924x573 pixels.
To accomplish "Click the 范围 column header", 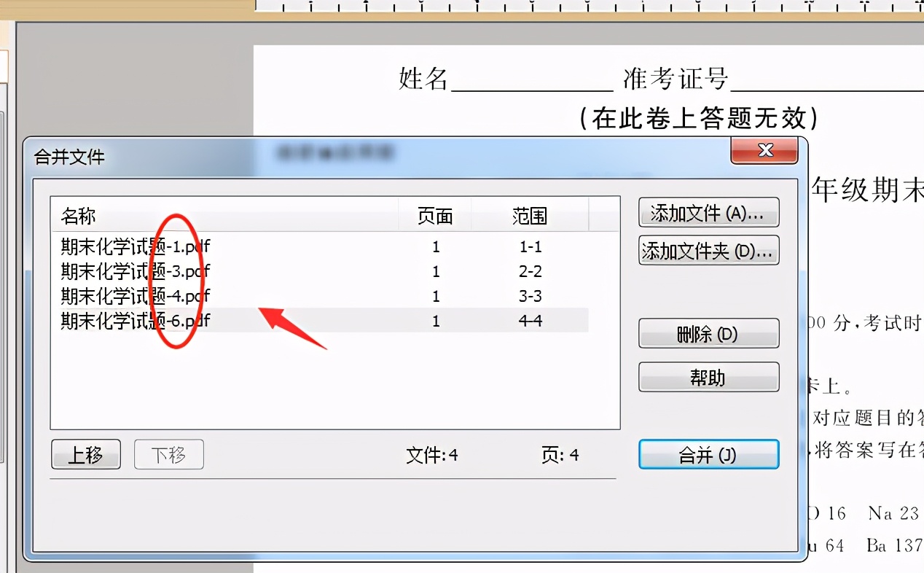I will point(530,216).
